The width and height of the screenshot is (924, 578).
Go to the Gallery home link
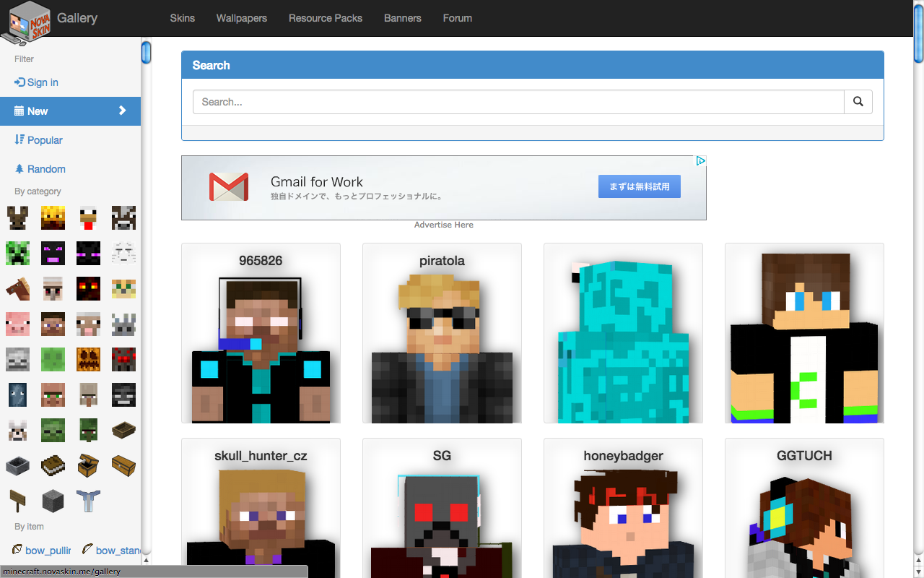(77, 18)
